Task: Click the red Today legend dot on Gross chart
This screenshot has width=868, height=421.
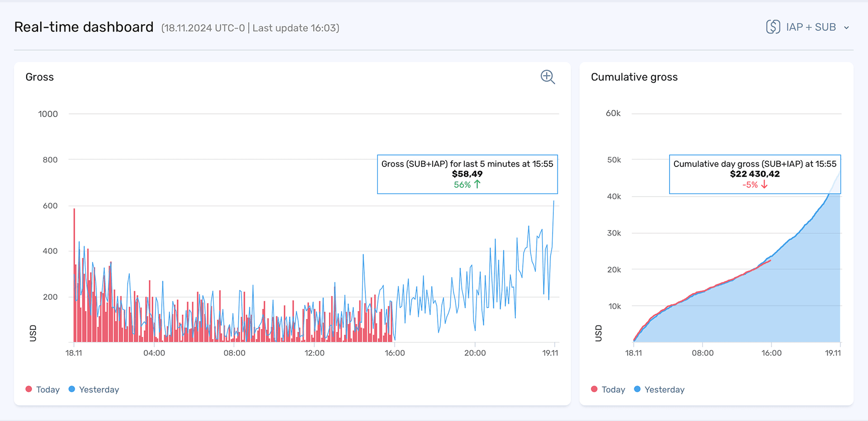Action: [28, 389]
